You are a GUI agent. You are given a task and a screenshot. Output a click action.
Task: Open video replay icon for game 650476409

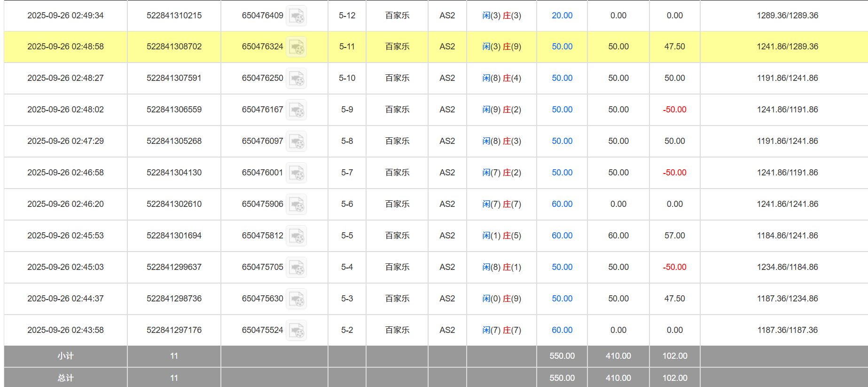[297, 16]
